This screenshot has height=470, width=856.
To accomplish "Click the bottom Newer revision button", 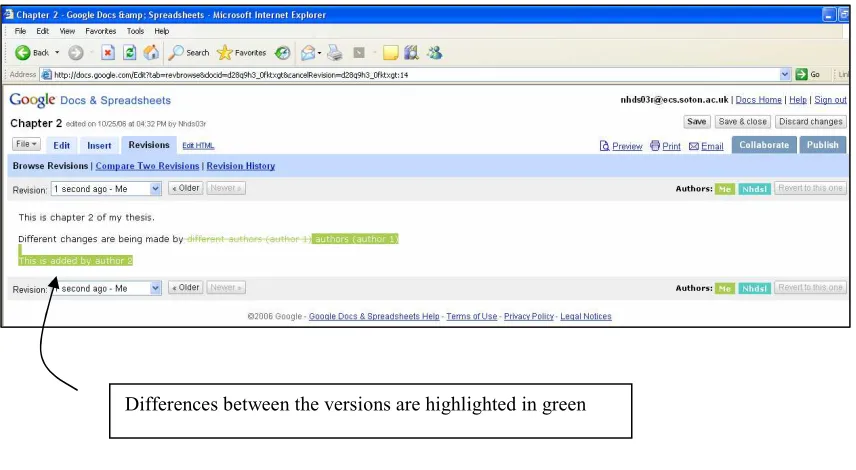I will [226, 287].
